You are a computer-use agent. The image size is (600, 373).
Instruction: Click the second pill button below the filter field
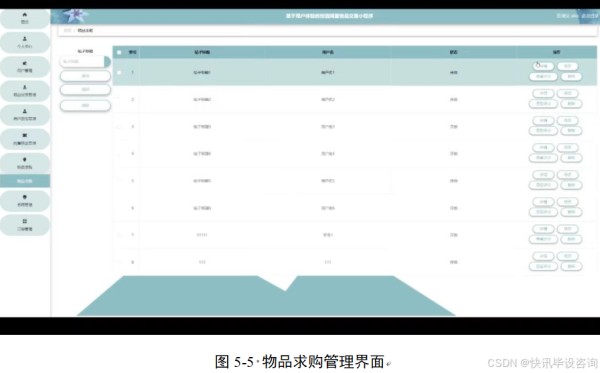point(85,90)
